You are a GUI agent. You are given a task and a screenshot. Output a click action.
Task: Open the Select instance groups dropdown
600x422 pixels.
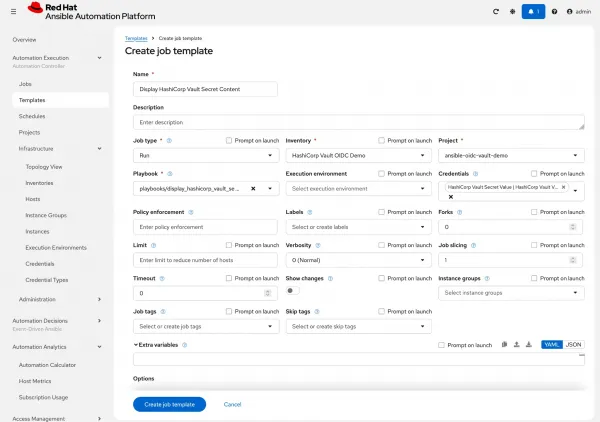[511, 293]
